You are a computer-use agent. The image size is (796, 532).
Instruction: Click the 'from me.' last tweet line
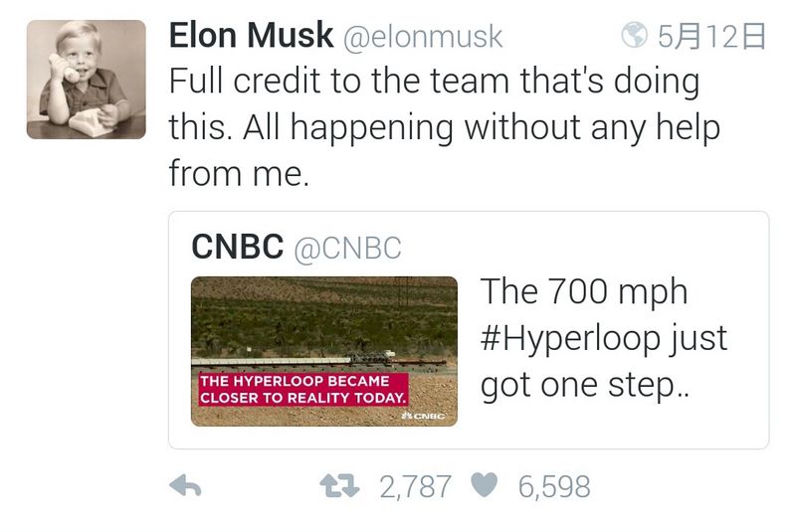click(239, 172)
